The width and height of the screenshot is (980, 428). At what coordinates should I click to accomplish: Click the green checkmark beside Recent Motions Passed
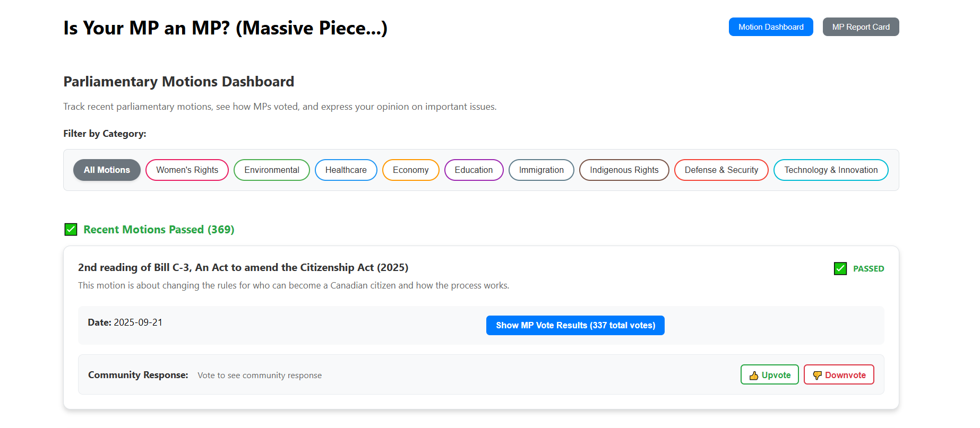pos(71,230)
